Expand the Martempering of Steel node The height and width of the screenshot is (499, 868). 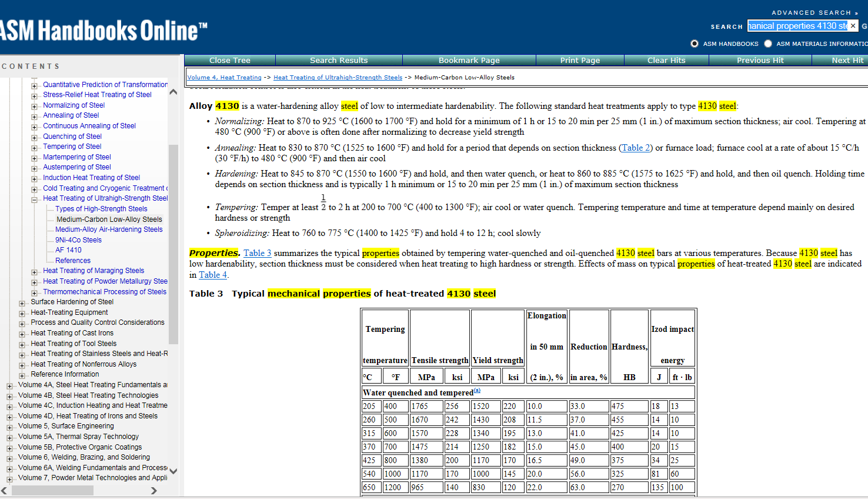(x=34, y=158)
